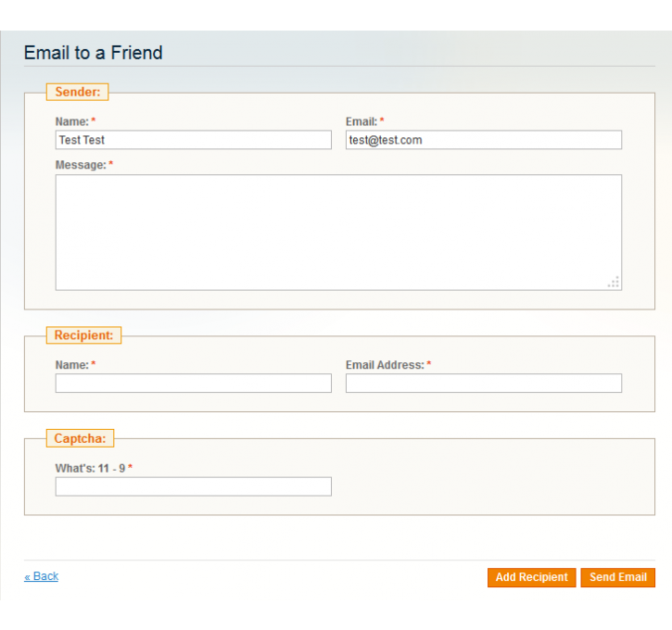Click the Message label above text area
Image resolution: width=672 pixels, height=630 pixels.
point(81,165)
